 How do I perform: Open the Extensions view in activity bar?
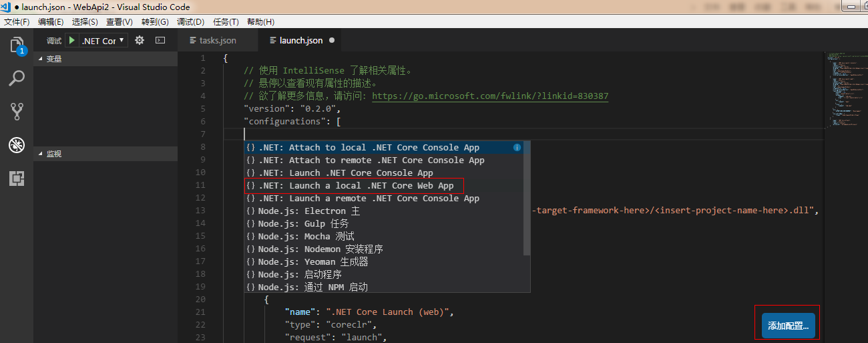(x=17, y=179)
